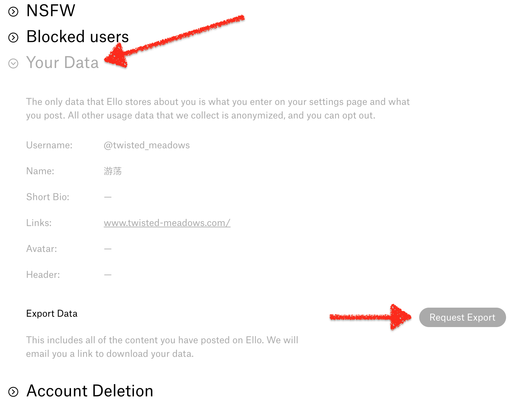The image size is (532, 409).
Task: Click the Avatar field dash value
Action: pyautogui.click(x=108, y=249)
